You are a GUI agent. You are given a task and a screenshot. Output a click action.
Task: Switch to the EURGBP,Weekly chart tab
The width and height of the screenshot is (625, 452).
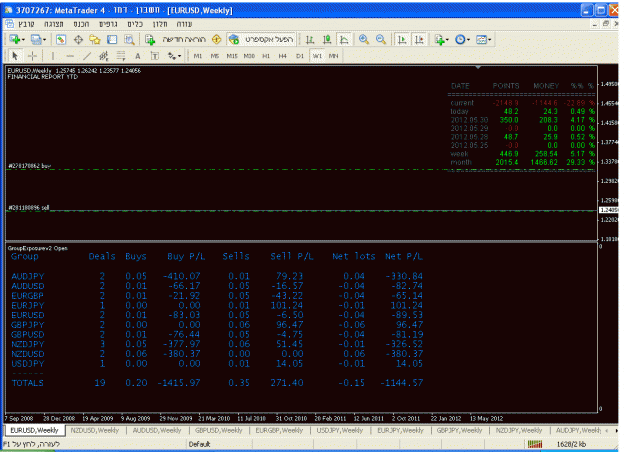tap(279, 430)
